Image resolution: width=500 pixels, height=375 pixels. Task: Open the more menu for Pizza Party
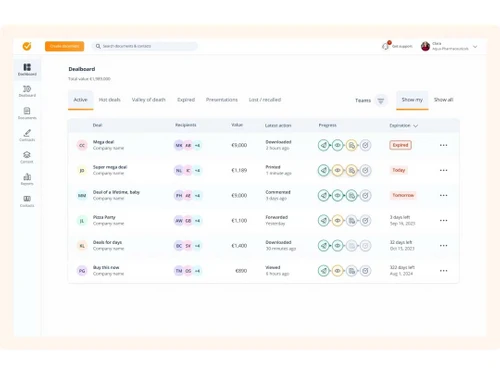pyautogui.click(x=443, y=220)
